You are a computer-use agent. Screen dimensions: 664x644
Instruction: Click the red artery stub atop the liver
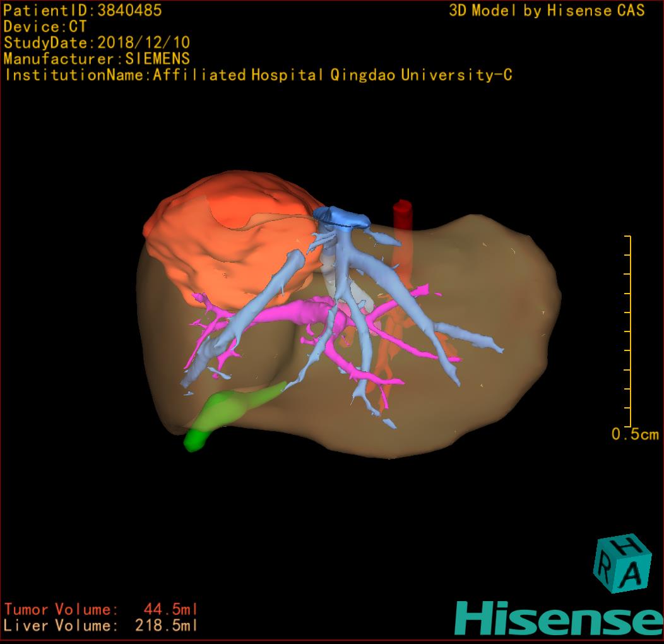401,216
